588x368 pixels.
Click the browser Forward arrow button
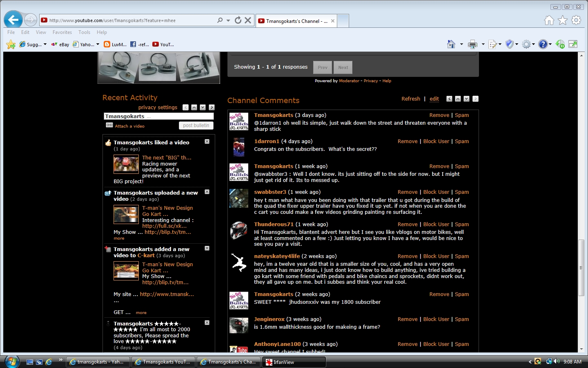click(31, 20)
